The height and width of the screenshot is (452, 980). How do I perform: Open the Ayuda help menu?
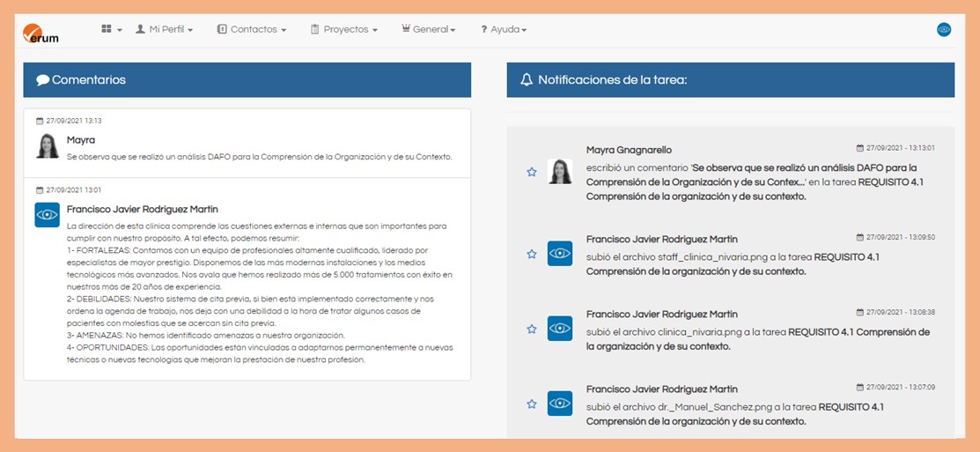pos(504,29)
